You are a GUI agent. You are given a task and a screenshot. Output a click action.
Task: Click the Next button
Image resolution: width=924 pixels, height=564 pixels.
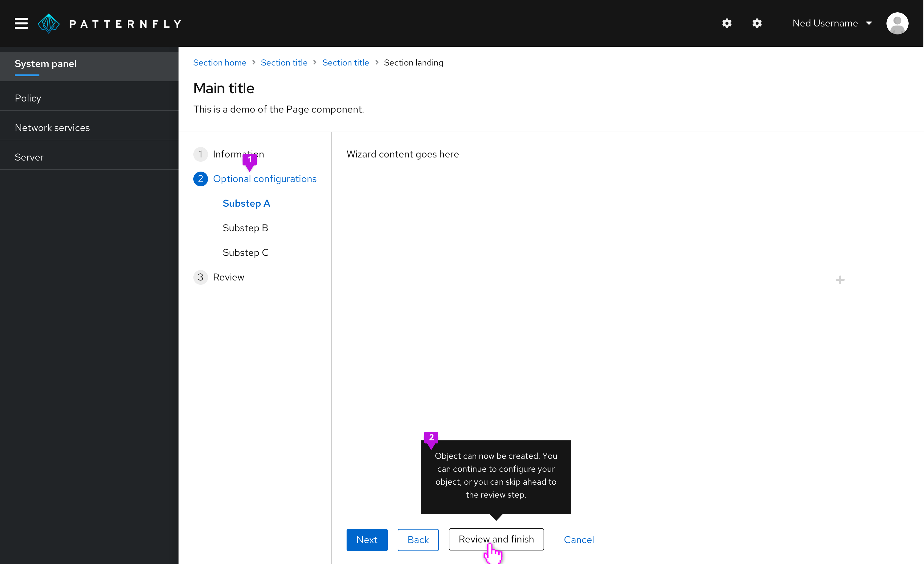pos(367,540)
